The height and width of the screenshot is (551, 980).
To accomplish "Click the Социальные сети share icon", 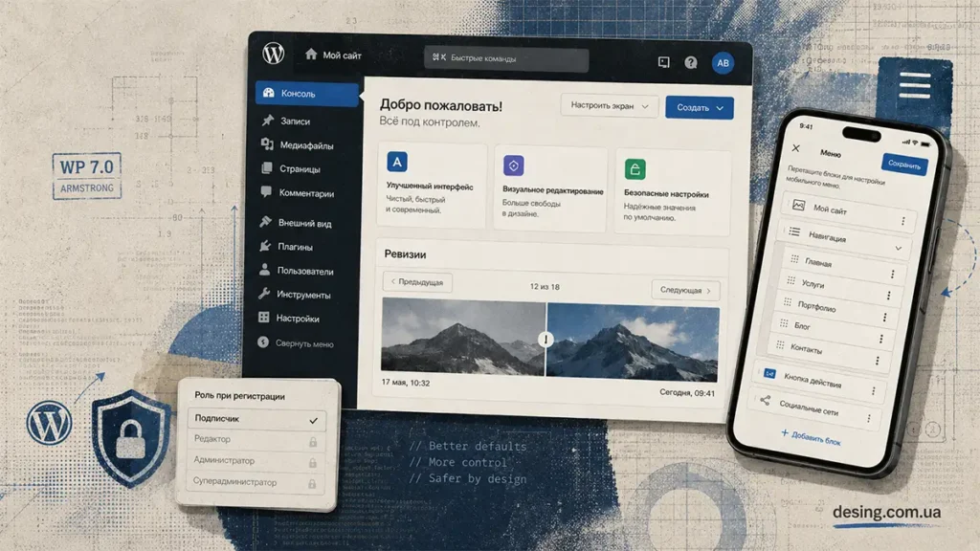I will [765, 401].
